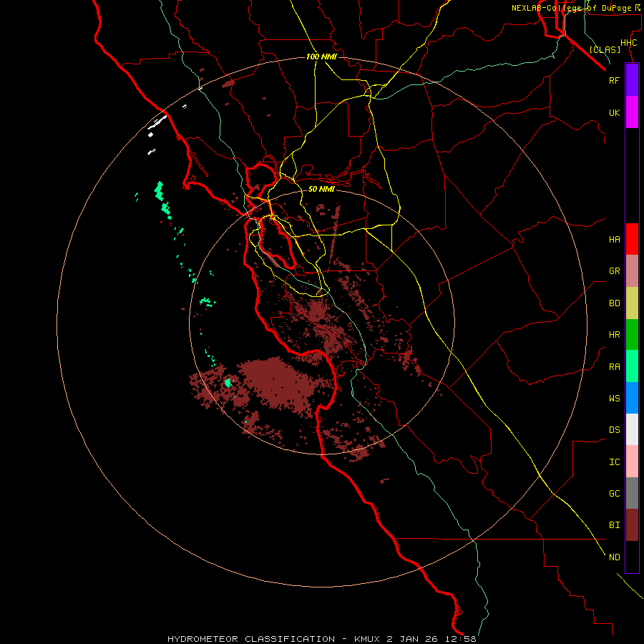Click the BD legend label
Viewport: 644px width, 644px height.
(x=614, y=303)
